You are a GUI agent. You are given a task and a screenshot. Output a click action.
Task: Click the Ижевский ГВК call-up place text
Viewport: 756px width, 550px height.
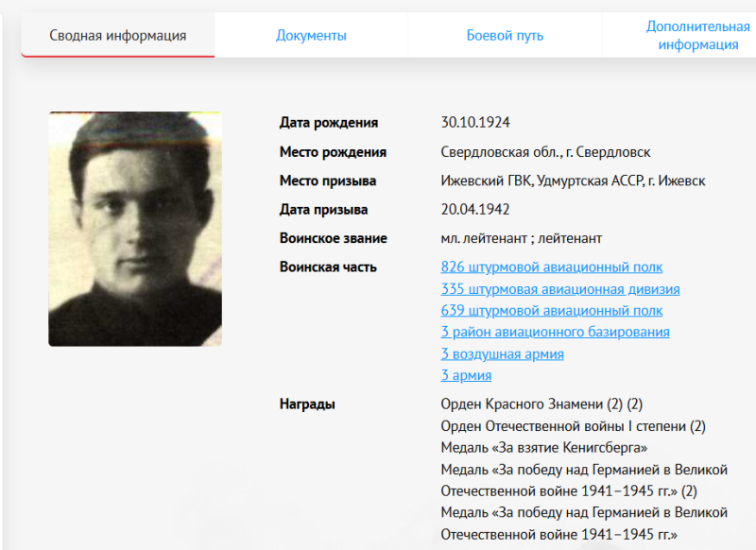(486, 180)
